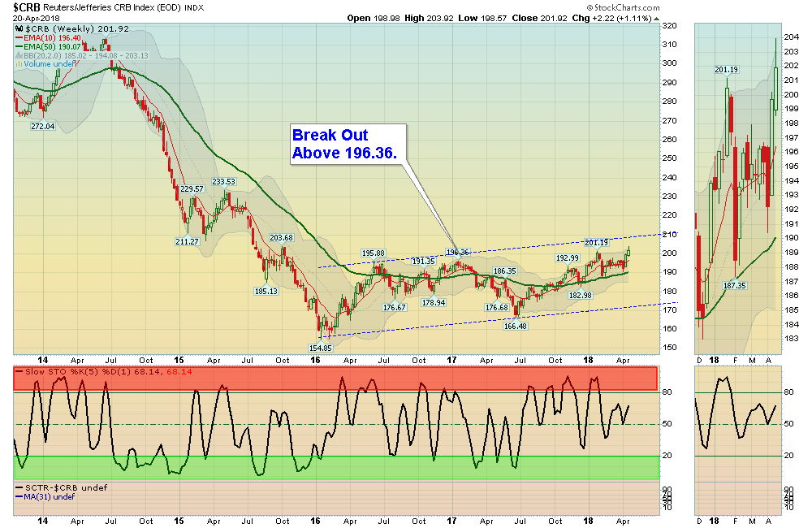Click the 229.57 price label
Screen dimensions: 812x528
(x=192, y=188)
